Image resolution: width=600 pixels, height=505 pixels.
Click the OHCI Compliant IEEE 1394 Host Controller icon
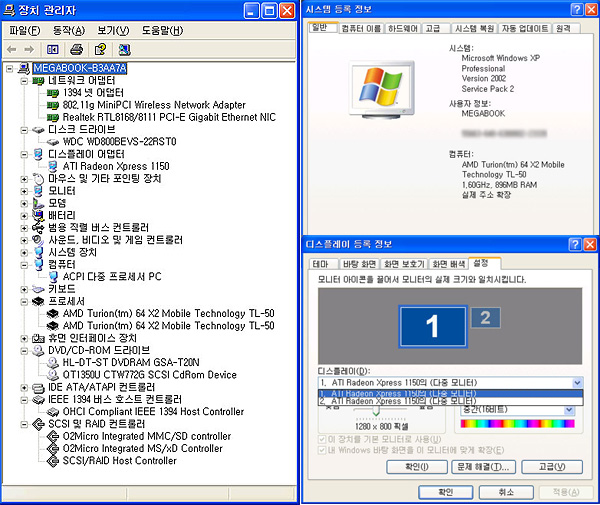(52, 412)
